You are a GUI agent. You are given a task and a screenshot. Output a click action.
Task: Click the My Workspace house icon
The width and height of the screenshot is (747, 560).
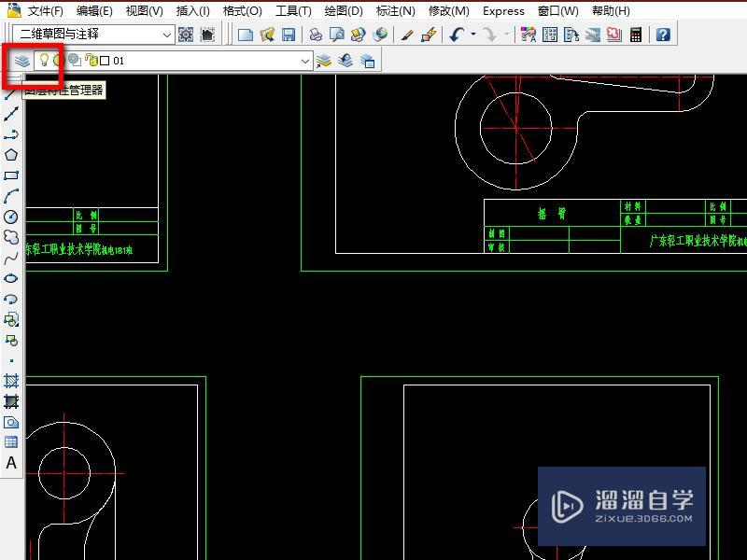click(x=207, y=35)
